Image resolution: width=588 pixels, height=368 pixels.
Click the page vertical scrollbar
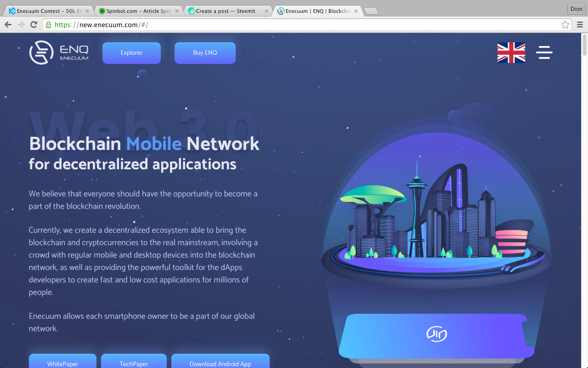(x=585, y=200)
